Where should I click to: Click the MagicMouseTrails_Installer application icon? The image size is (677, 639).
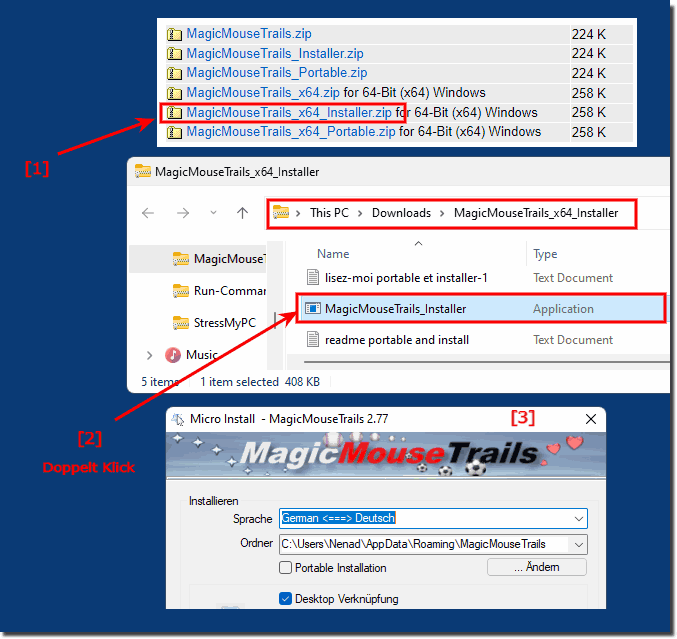(313, 308)
